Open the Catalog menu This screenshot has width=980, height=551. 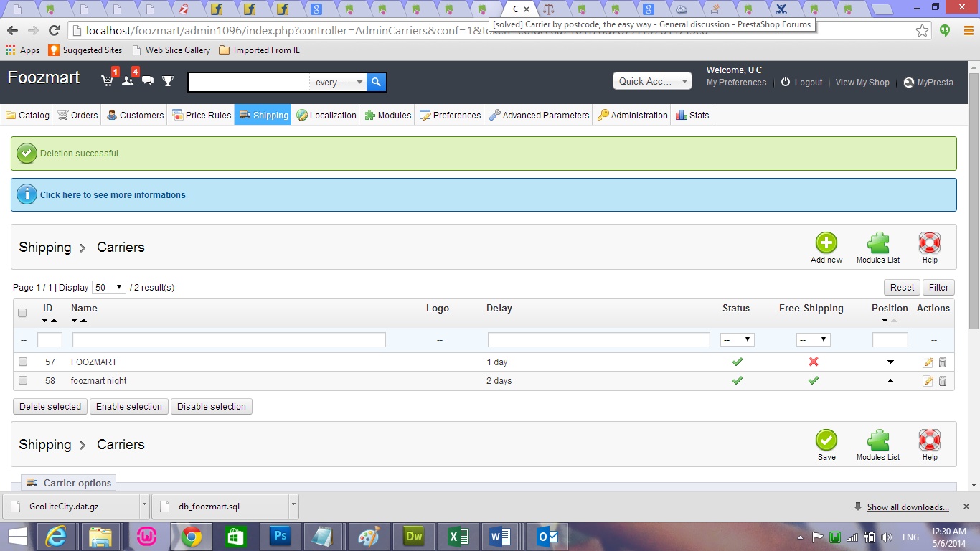tap(27, 115)
